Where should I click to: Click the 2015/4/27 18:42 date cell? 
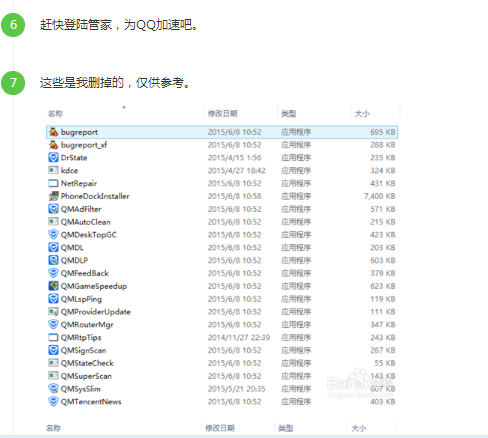click(x=236, y=170)
